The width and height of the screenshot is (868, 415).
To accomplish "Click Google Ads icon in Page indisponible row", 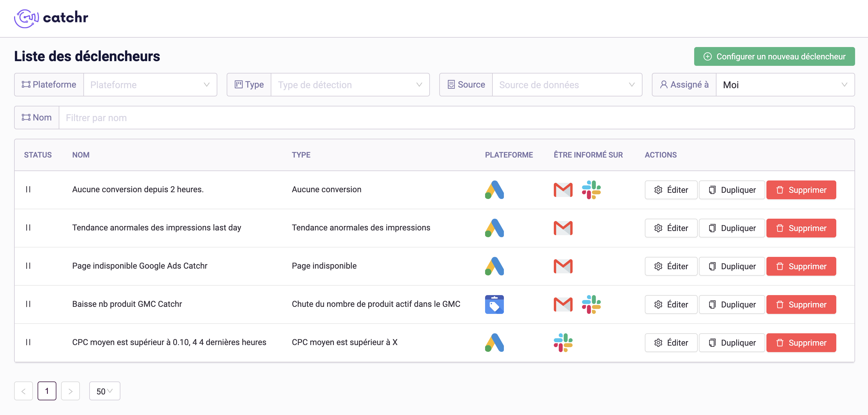I will (494, 266).
